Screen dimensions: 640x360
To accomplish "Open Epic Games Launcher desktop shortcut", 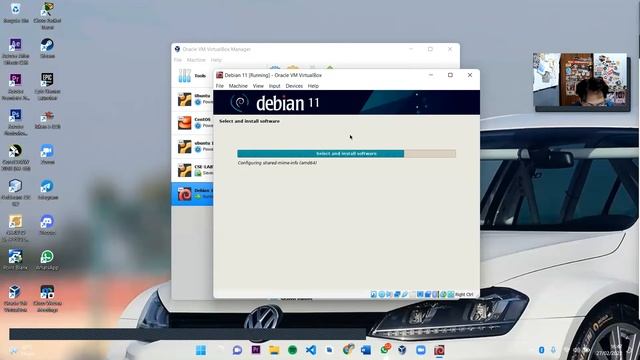I will (x=47, y=87).
